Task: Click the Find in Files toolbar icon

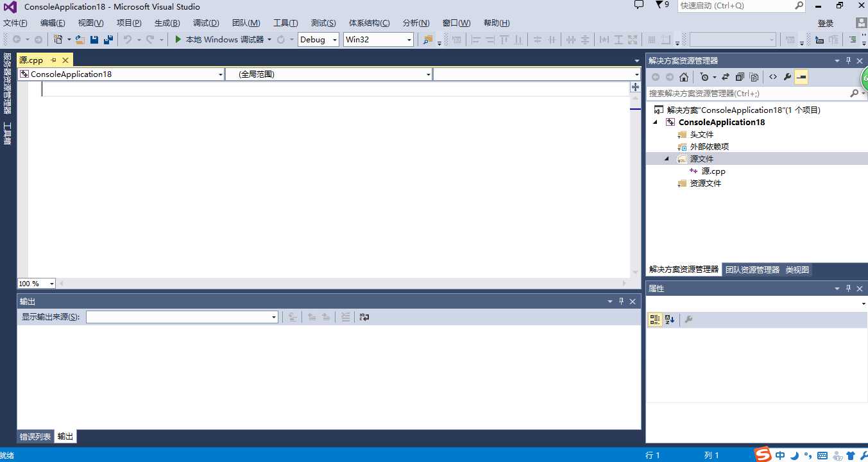Action: [x=428, y=40]
